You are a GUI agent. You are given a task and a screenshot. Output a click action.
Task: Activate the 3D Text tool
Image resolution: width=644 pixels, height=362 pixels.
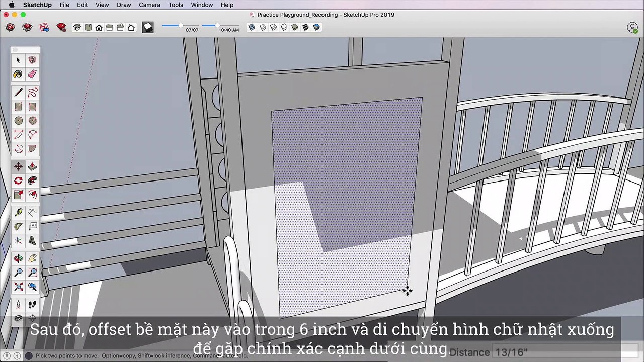click(x=32, y=240)
